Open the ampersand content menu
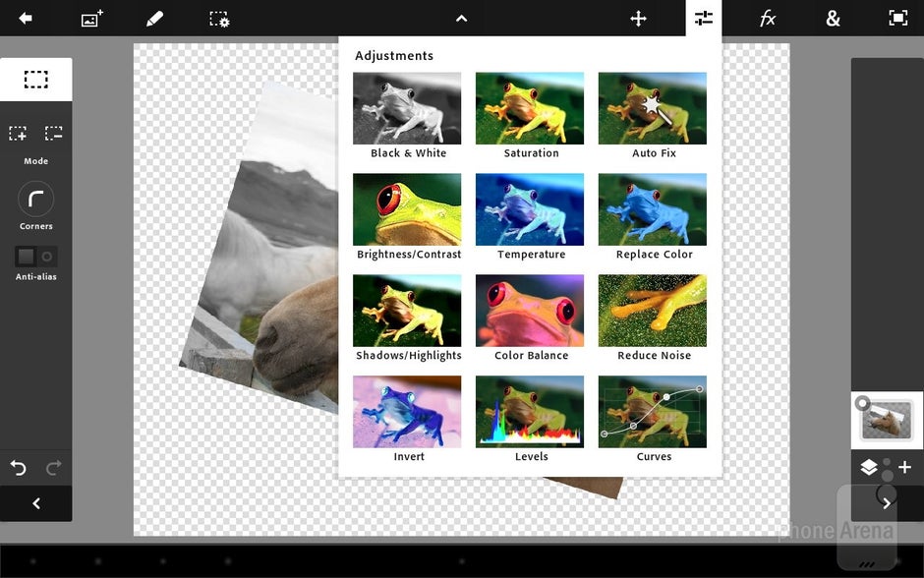 coord(833,18)
